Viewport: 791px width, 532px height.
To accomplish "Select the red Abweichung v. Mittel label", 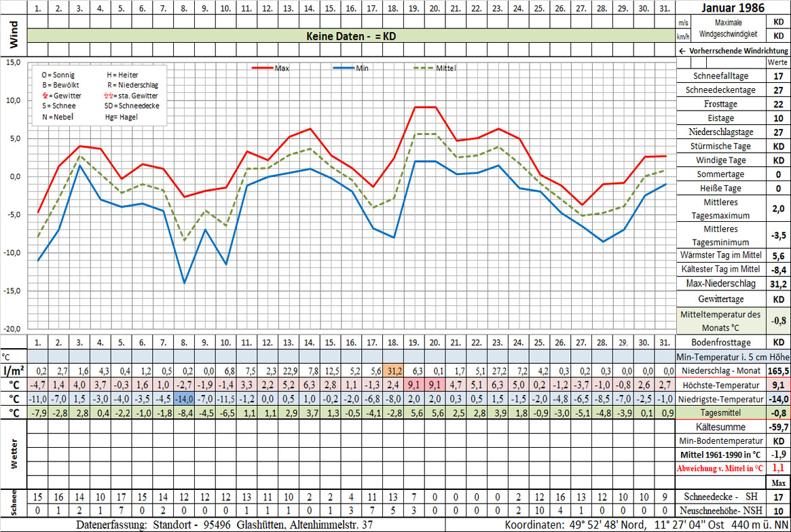I will [x=720, y=468].
